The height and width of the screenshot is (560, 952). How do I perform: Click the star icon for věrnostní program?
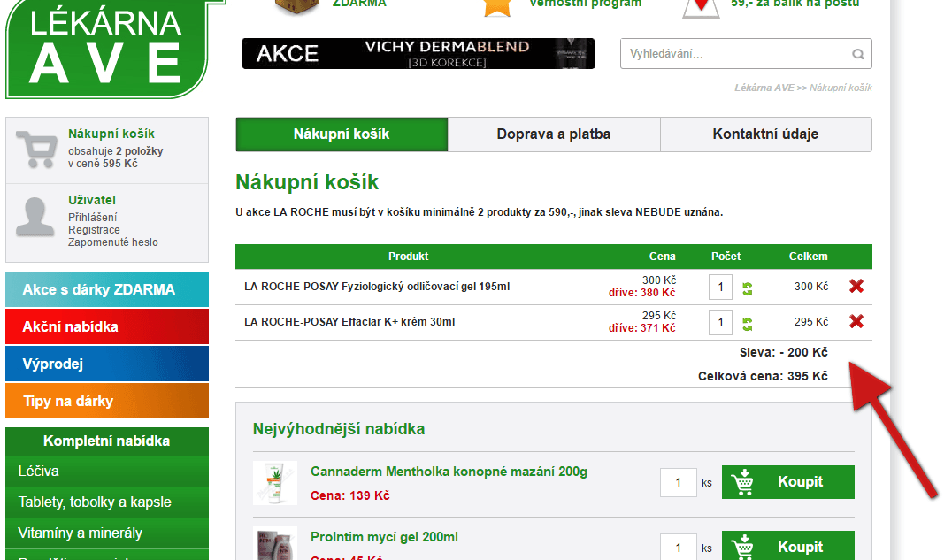point(497,7)
